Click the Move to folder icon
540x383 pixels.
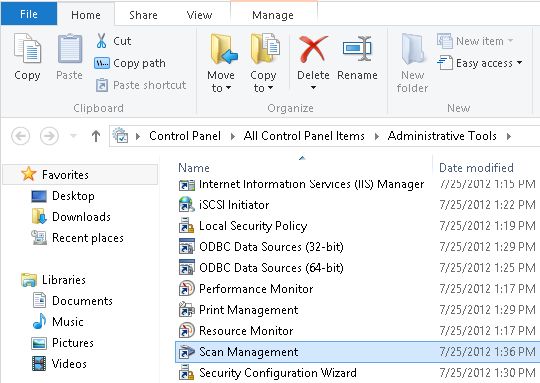click(x=224, y=50)
